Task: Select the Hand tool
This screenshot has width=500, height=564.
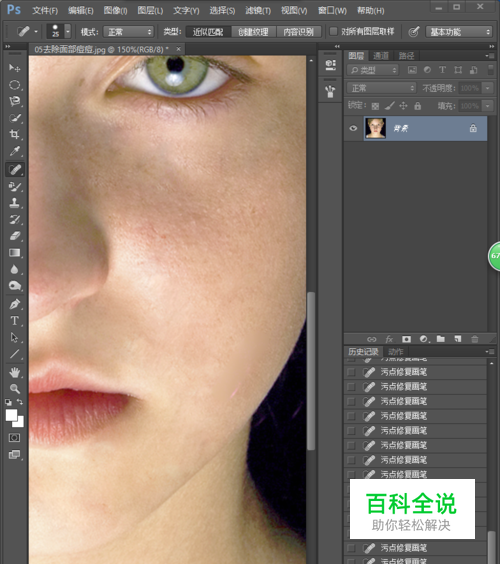Action: point(14,372)
